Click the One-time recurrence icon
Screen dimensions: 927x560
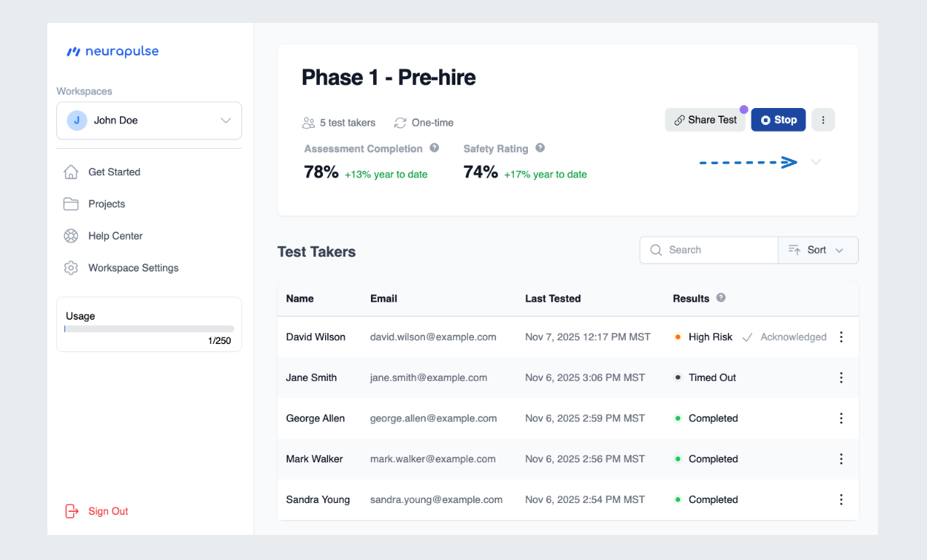click(401, 122)
